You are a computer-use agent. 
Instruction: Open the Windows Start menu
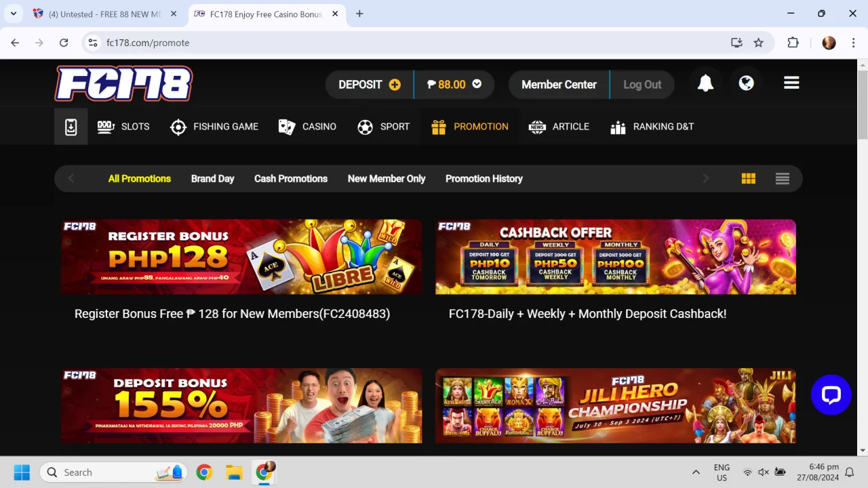tap(22, 472)
